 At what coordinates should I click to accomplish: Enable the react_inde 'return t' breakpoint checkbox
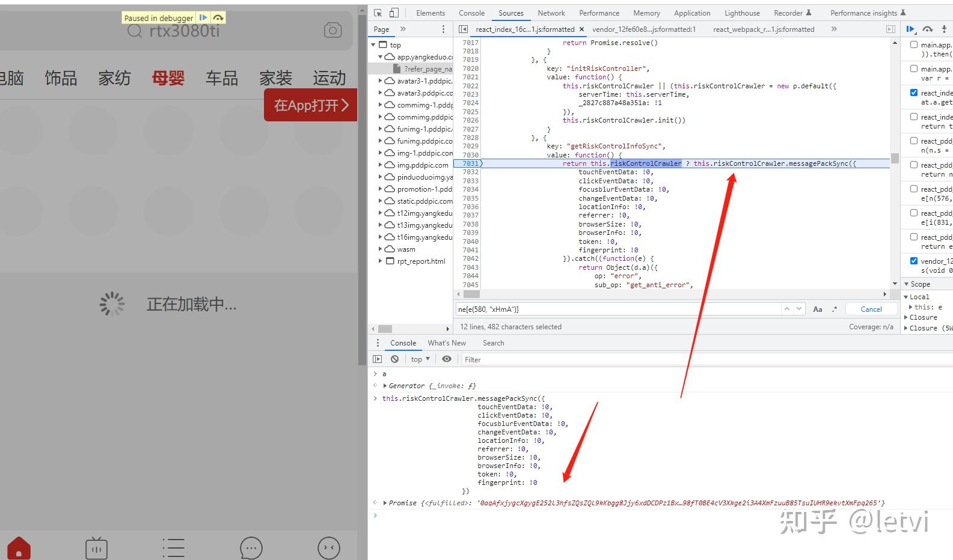[914, 117]
